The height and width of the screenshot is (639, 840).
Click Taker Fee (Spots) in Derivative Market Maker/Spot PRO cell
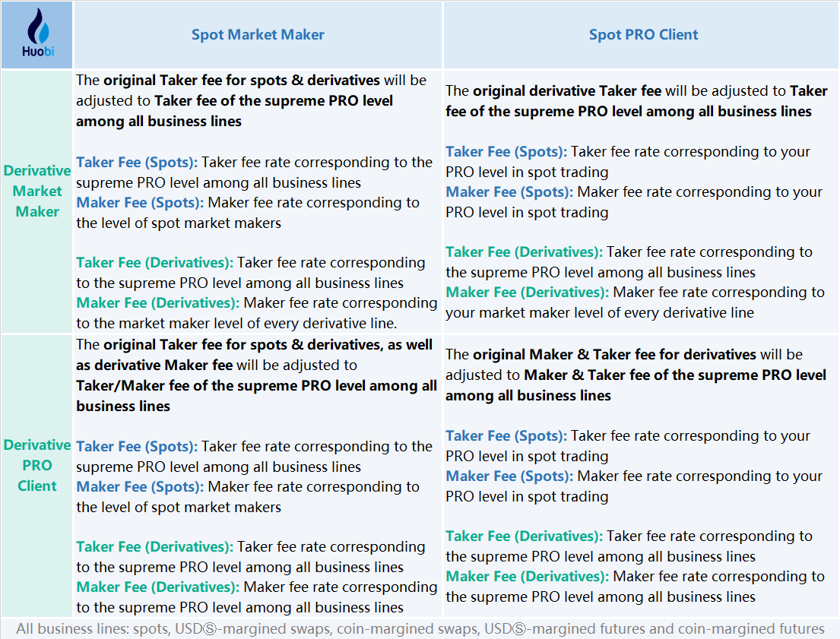coord(506,152)
